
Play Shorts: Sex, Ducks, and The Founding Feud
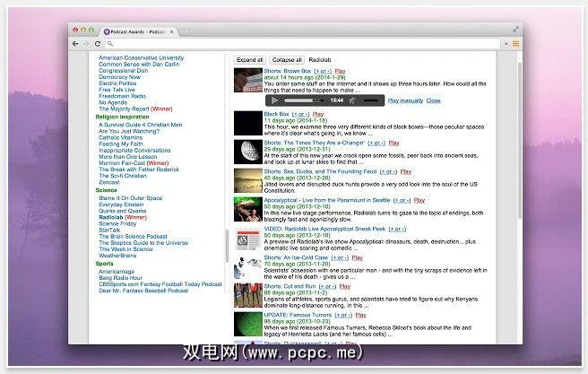coord(406,171)
